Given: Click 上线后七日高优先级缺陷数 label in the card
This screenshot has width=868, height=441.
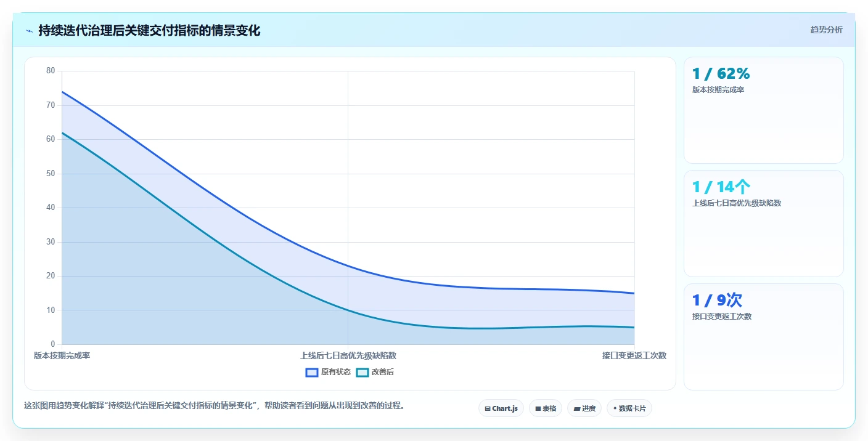Looking at the screenshot, I should tap(737, 203).
